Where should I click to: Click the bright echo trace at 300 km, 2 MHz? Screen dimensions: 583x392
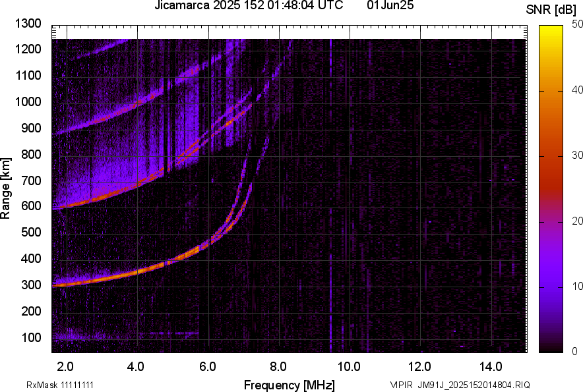pos(67,285)
